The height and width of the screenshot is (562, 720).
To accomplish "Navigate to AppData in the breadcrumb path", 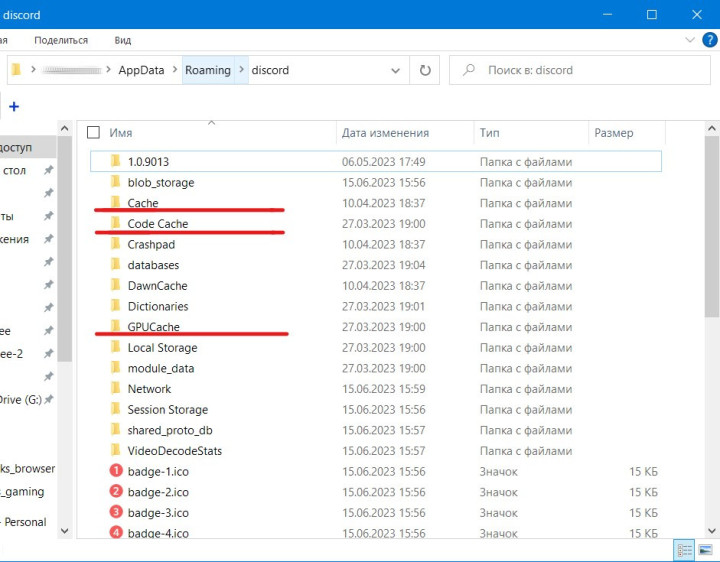I will click(142, 70).
